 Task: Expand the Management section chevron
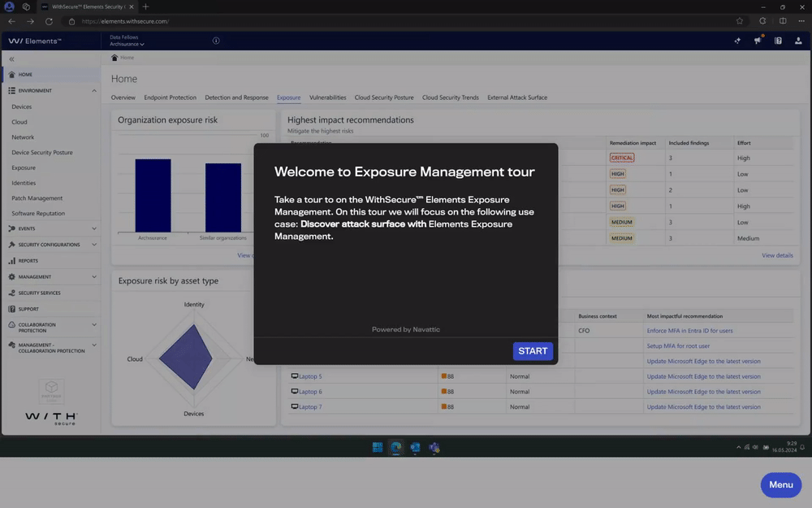[x=93, y=277]
